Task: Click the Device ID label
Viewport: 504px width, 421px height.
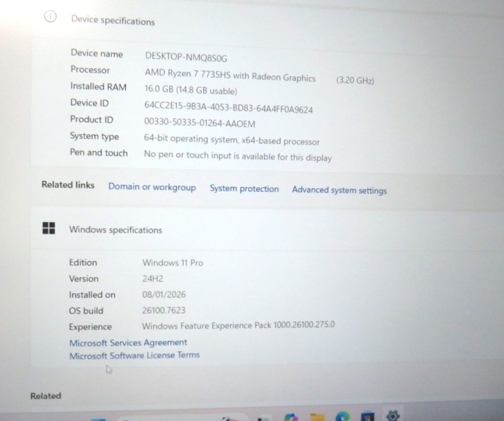Action: tap(89, 103)
